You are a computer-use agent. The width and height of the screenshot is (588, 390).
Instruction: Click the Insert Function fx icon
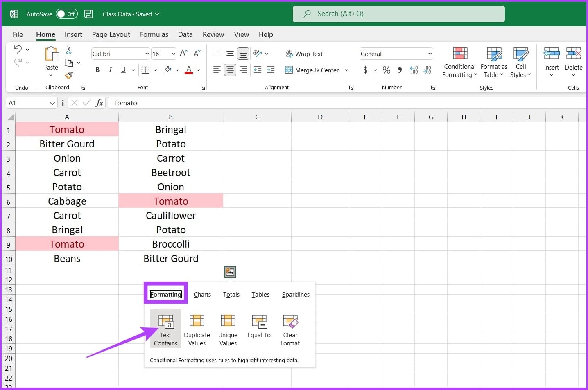click(x=99, y=103)
